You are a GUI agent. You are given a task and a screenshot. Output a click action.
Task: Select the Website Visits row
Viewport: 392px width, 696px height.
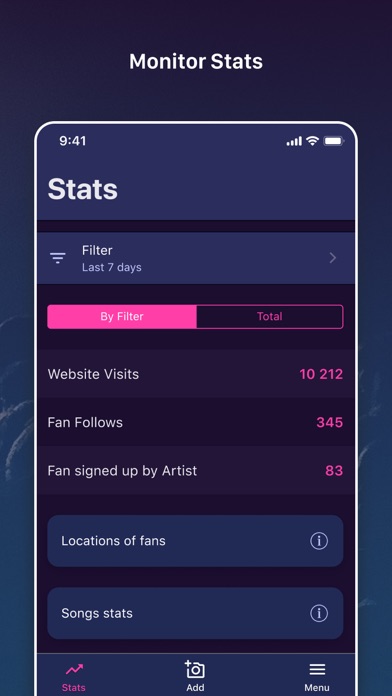(196, 374)
